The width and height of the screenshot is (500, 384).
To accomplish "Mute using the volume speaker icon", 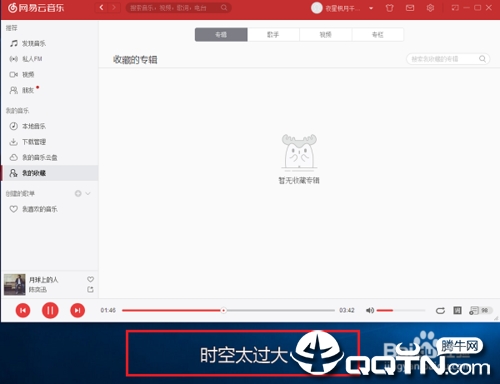I will coord(370,310).
